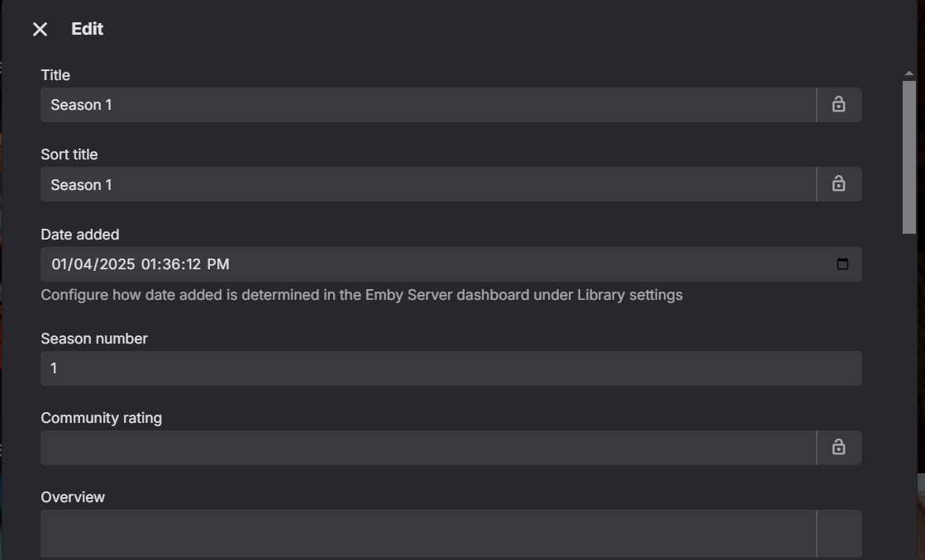Toggle the lock for the Title field
925x560 pixels.
coord(838,105)
